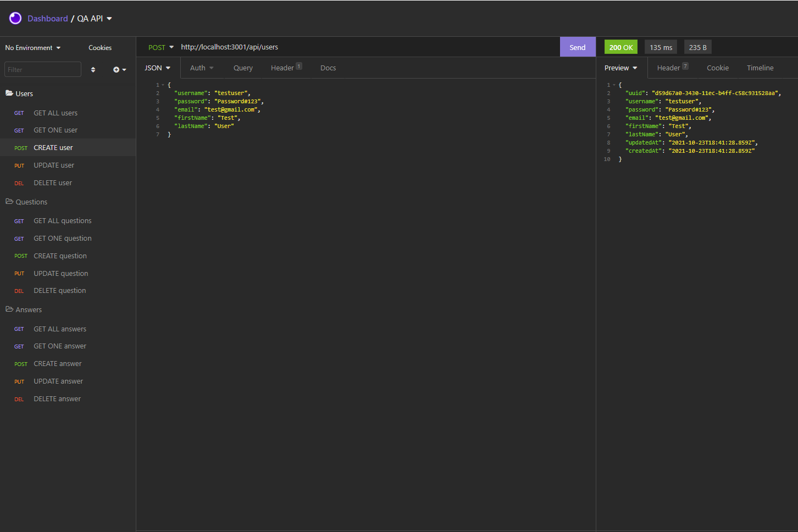Expand the Answers folder
The width and height of the screenshot is (798, 532).
point(24,309)
